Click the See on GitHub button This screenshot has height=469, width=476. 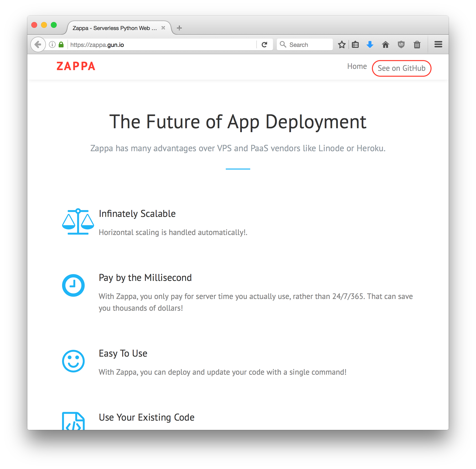(x=401, y=68)
